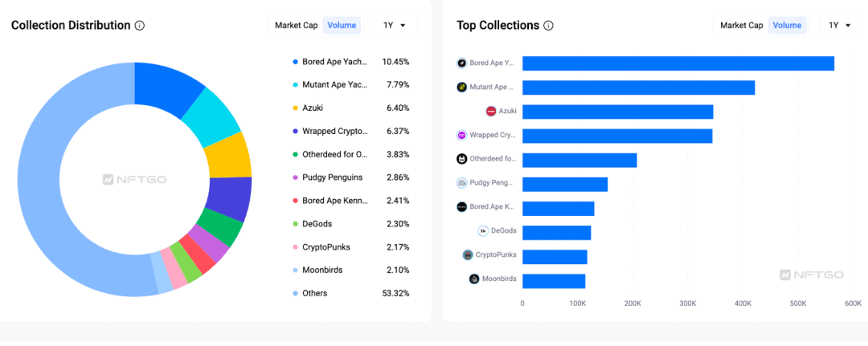Click the Top Collections info icon
The height and width of the screenshot is (346, 868).
548,26
